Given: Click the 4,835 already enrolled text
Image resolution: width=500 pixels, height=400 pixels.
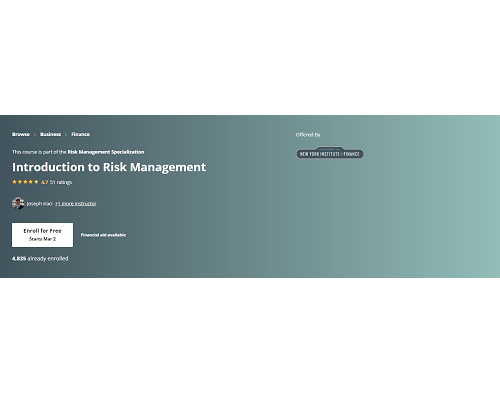Looking at the screenshot, I should (x=40, y=259).
